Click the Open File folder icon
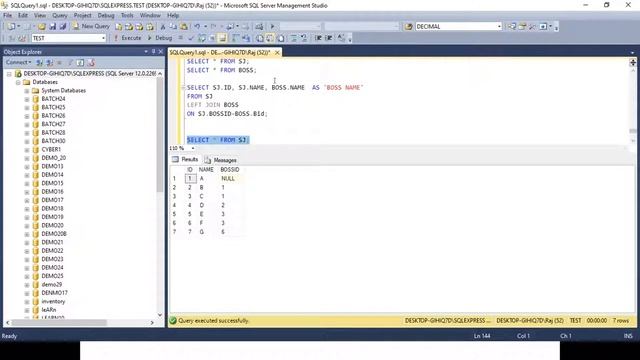Viewport: 640px width, 360px height. pos(42,27)
